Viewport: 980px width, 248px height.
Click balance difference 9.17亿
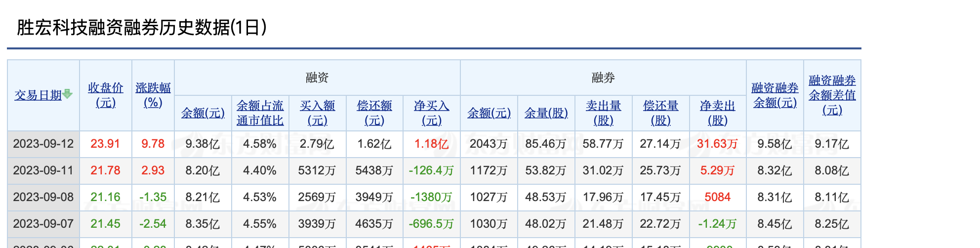[832, 144]
